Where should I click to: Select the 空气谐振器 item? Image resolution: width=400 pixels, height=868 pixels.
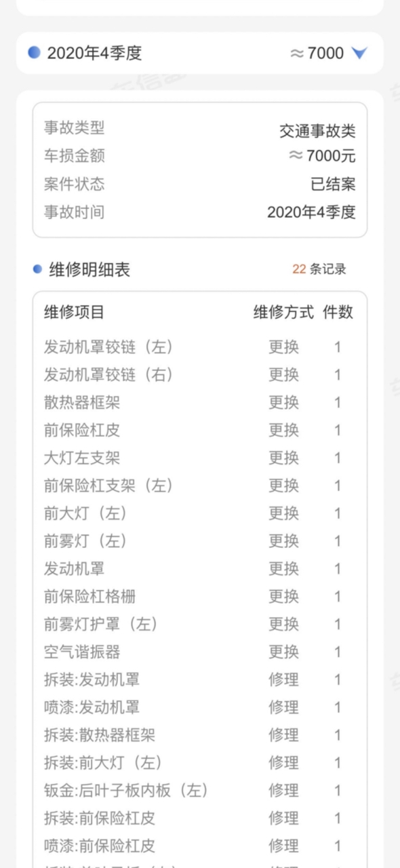point(82,652)
